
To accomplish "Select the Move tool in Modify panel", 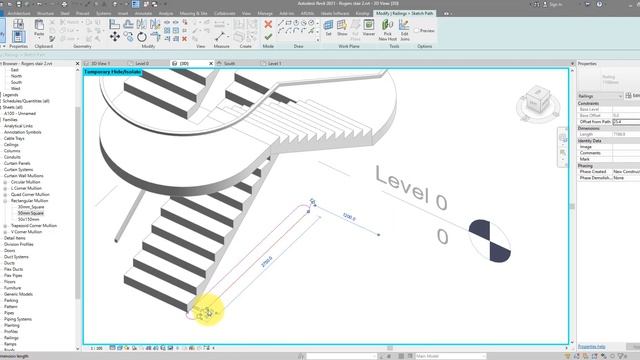I will click(115, 37).
